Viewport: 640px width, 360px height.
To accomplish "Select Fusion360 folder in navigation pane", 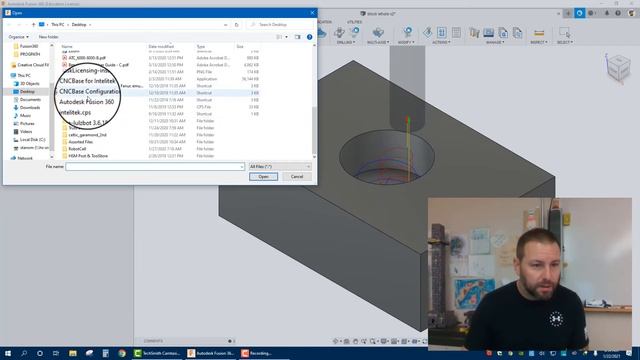I will click(x=27, y=47).
